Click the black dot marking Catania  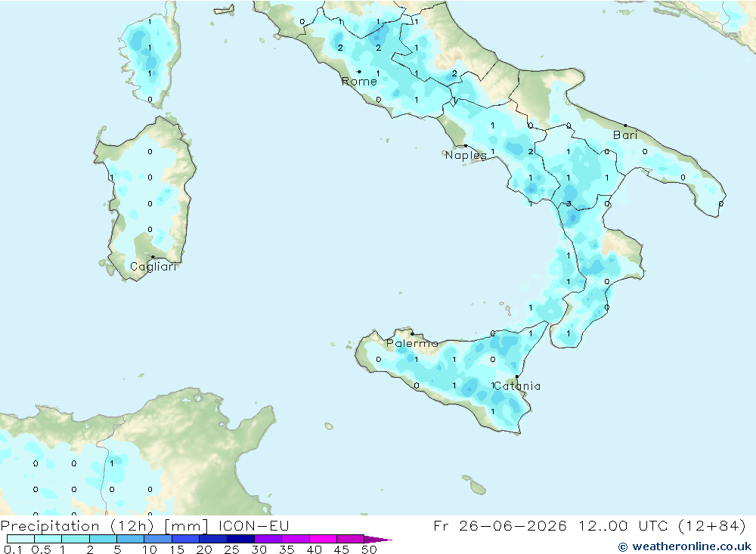point(517,376)
